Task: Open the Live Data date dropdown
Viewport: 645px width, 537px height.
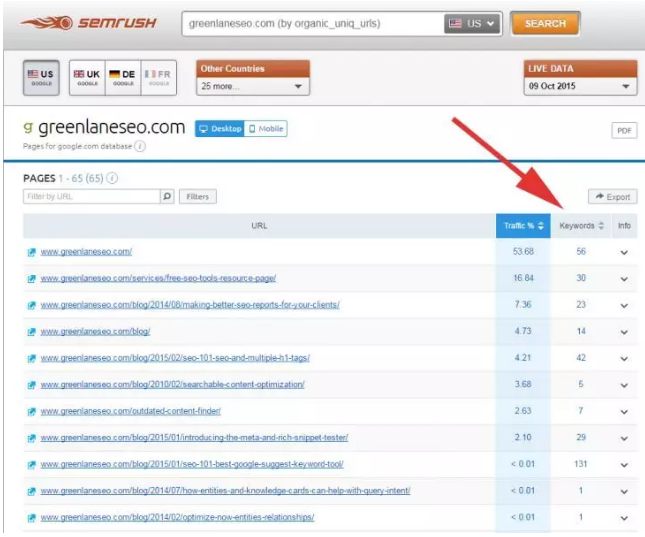Action: (x=580, y=87)
